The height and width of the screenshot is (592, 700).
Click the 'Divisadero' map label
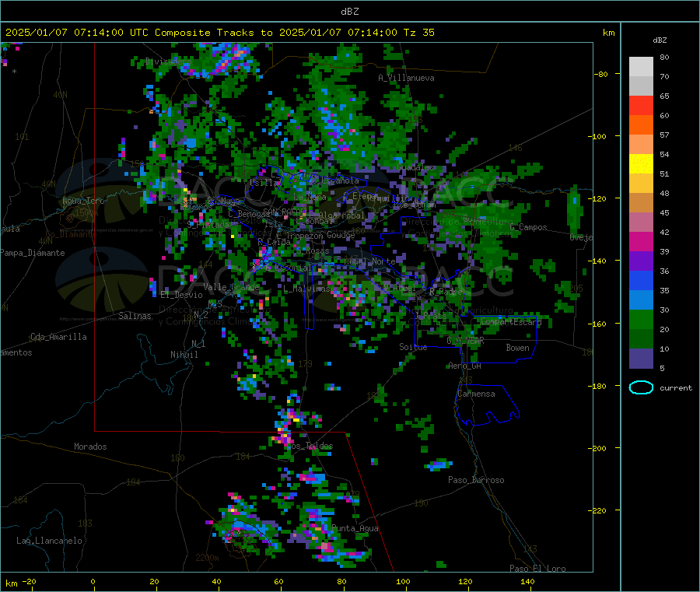[x=168, y=61]
